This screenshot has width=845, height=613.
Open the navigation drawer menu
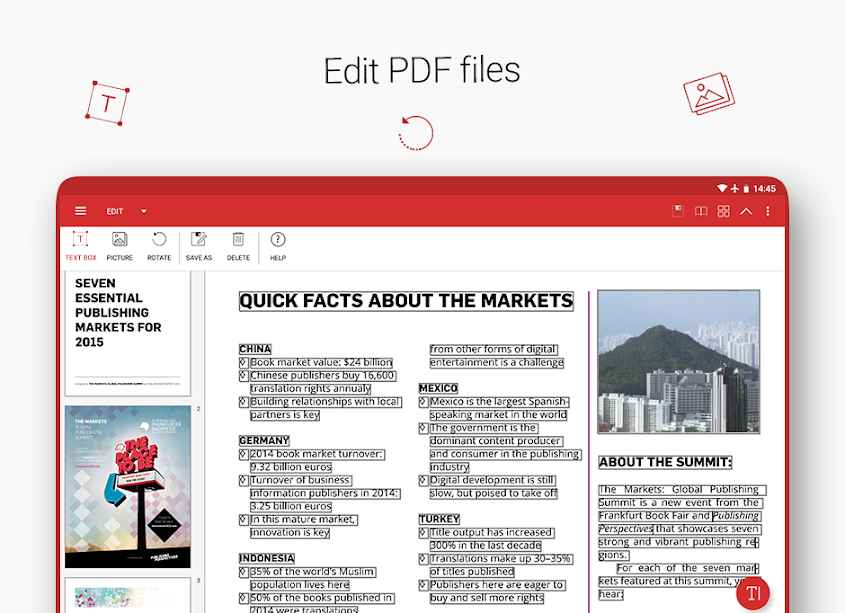click(80, 211)
